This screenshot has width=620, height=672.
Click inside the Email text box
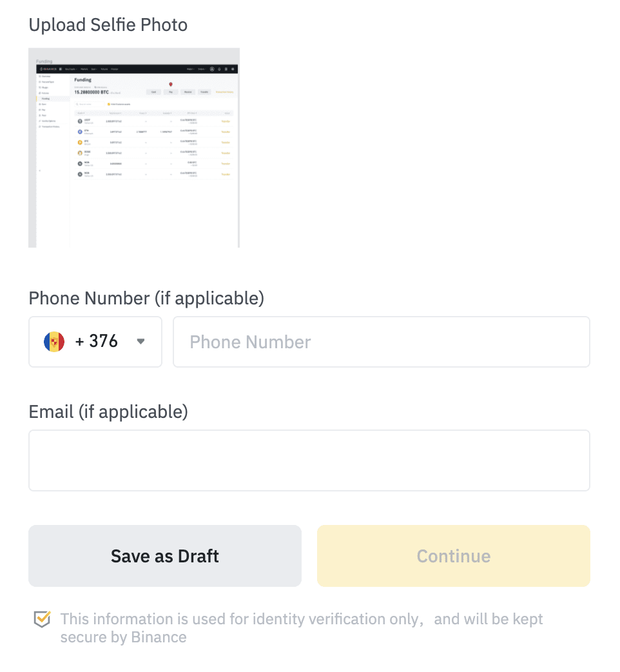coord(309,460)
